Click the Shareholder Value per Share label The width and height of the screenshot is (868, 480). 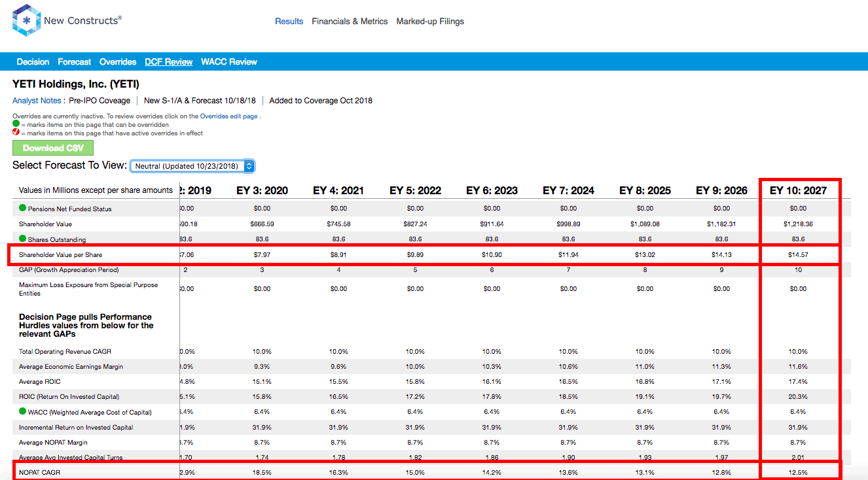(60, 254)
